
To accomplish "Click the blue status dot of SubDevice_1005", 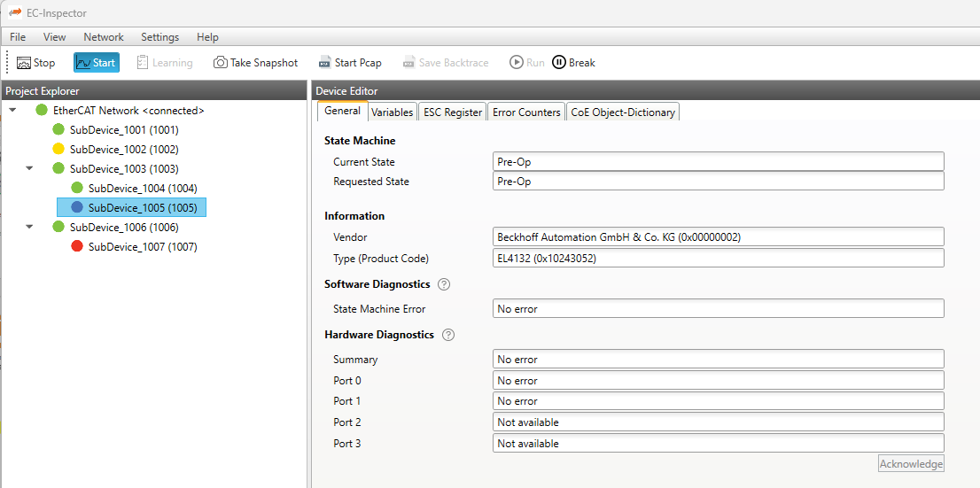I will [x=77, y=207].
